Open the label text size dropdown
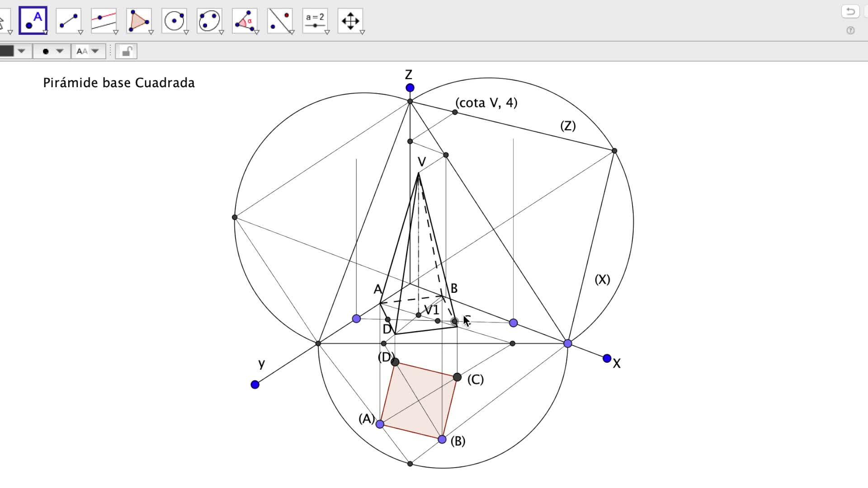 click(x=94, y=51)
